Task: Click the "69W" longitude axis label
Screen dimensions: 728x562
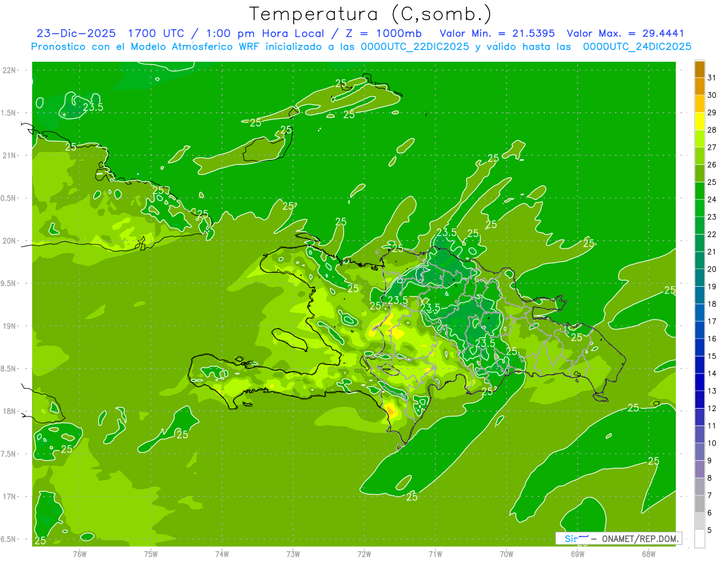Action: tap(578, 554)
